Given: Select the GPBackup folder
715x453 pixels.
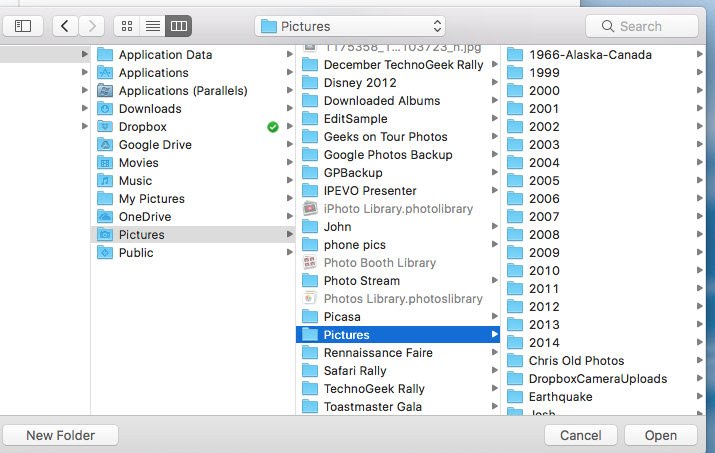Looking at the screenshot, I should [x=398, y=172].
